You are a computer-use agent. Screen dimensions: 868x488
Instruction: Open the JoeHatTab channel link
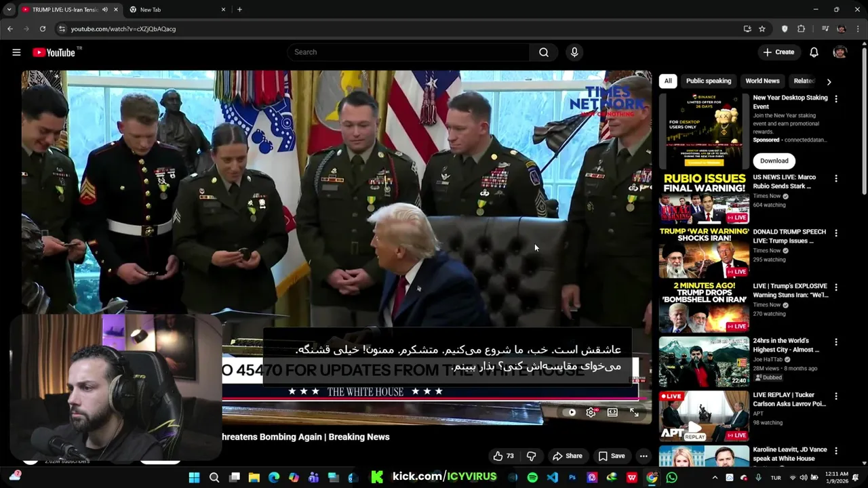[767, 359]
